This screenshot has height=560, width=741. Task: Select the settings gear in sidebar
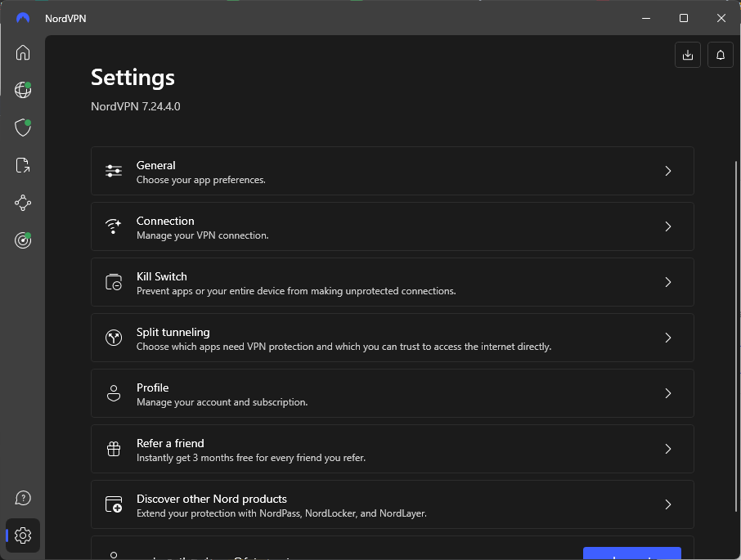23,535
